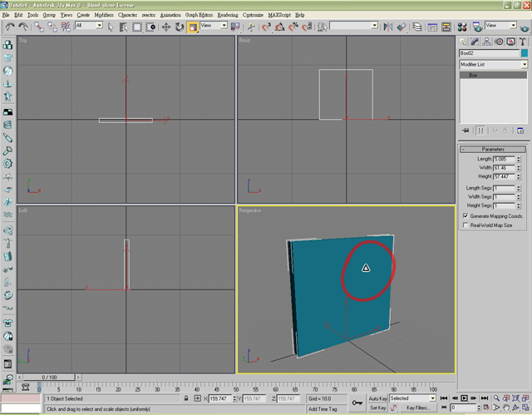The height and width of the screenshot is (415, 532).
Task: Click the Height Segs spinner arrows
Action: click(x=519, y=205)
